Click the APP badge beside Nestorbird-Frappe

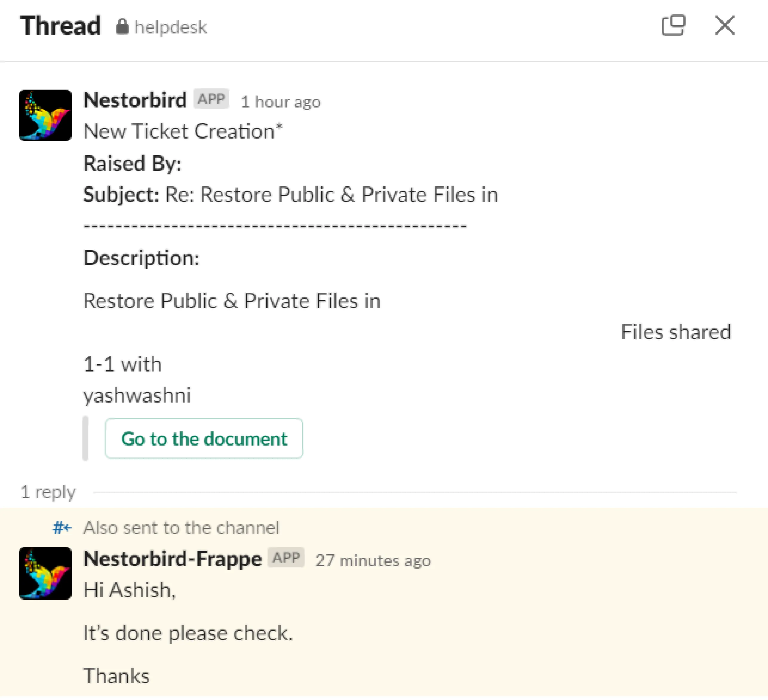(286, 558)
